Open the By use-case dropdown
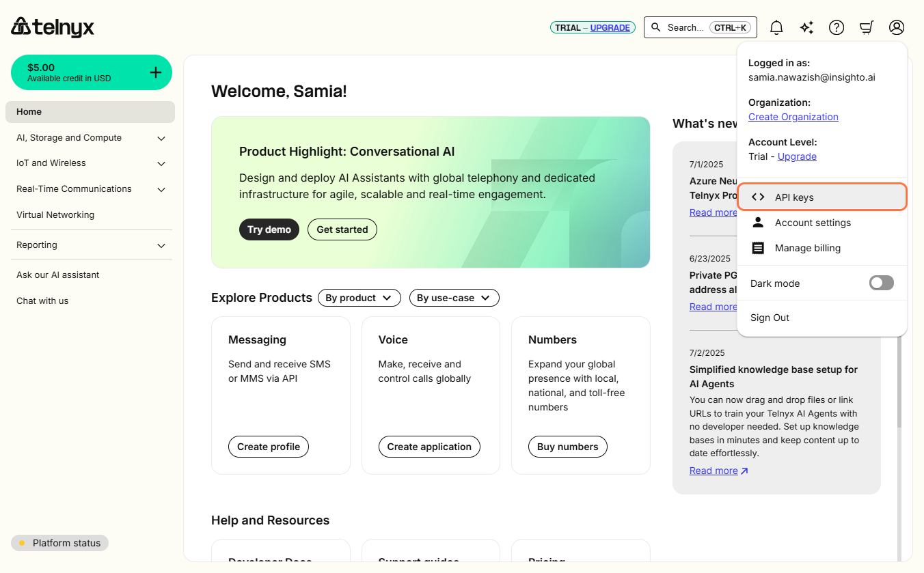924x573 pixels. point(454,298)
